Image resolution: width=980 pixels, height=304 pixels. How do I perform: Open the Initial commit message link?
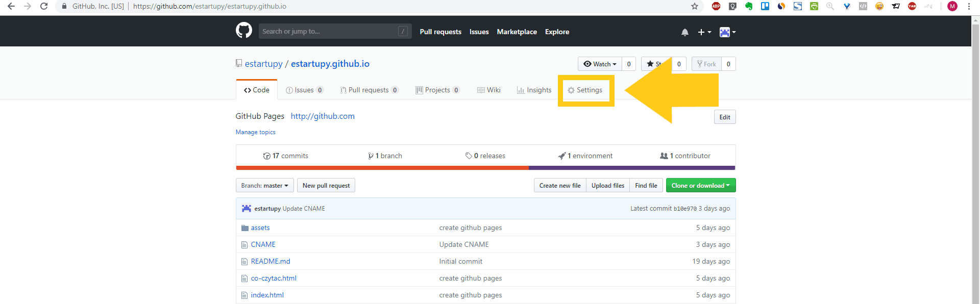[461, 262]
